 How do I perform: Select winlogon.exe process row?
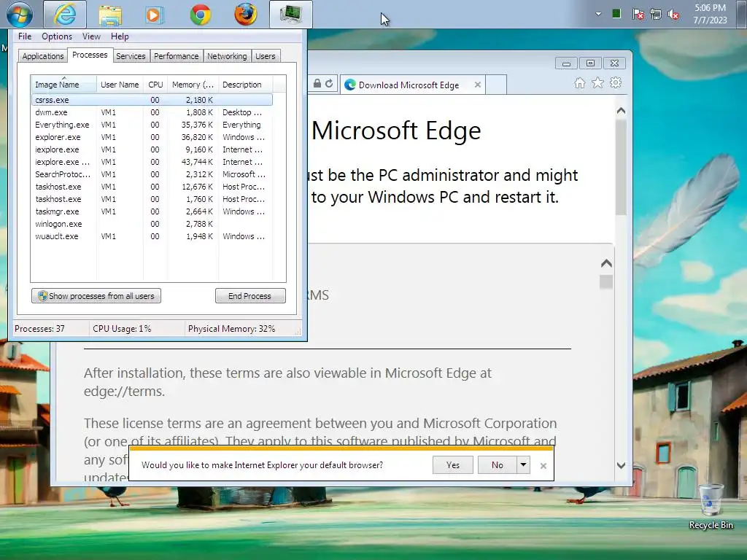[x=152, y=224]
